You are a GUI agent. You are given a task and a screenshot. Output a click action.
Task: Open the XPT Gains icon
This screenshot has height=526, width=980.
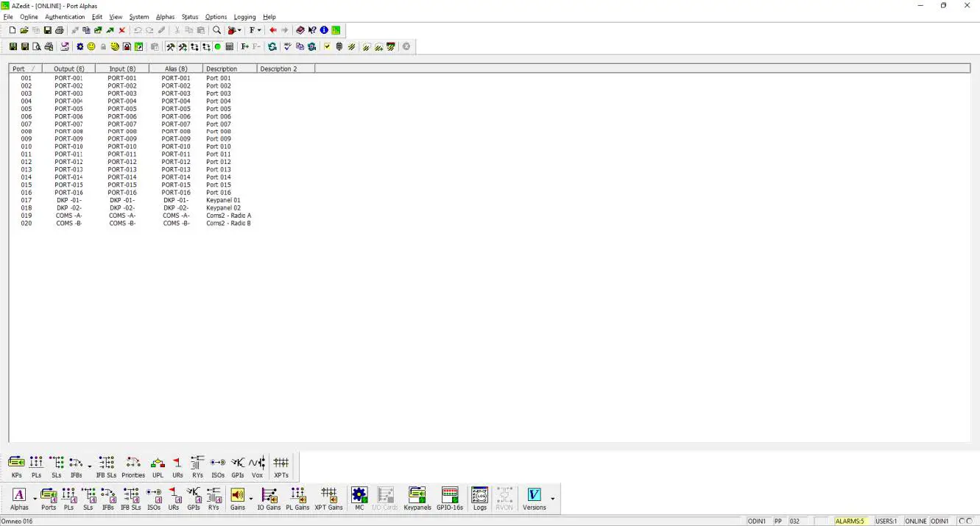pyautogui.click(x=329, y=499)
